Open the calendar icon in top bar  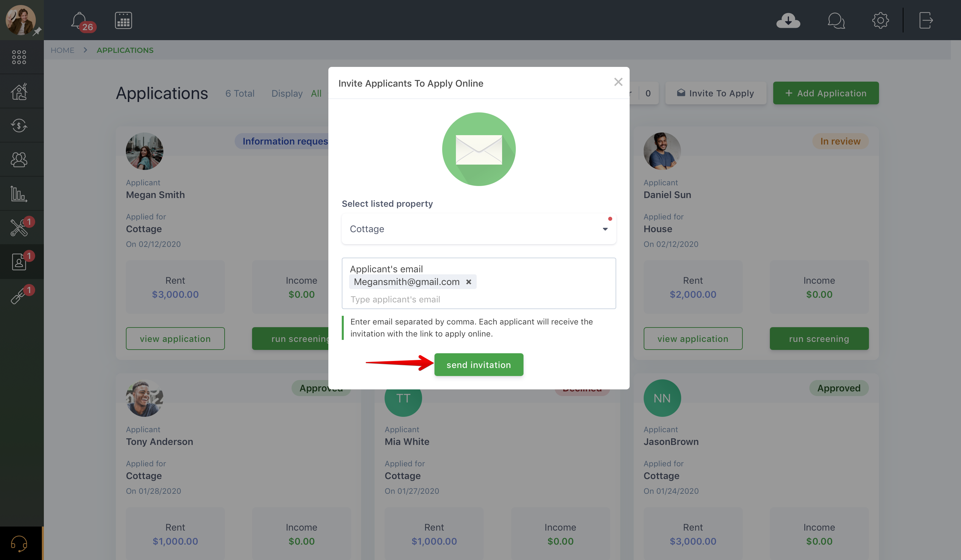pyautogui.click(x=123, y=20)
